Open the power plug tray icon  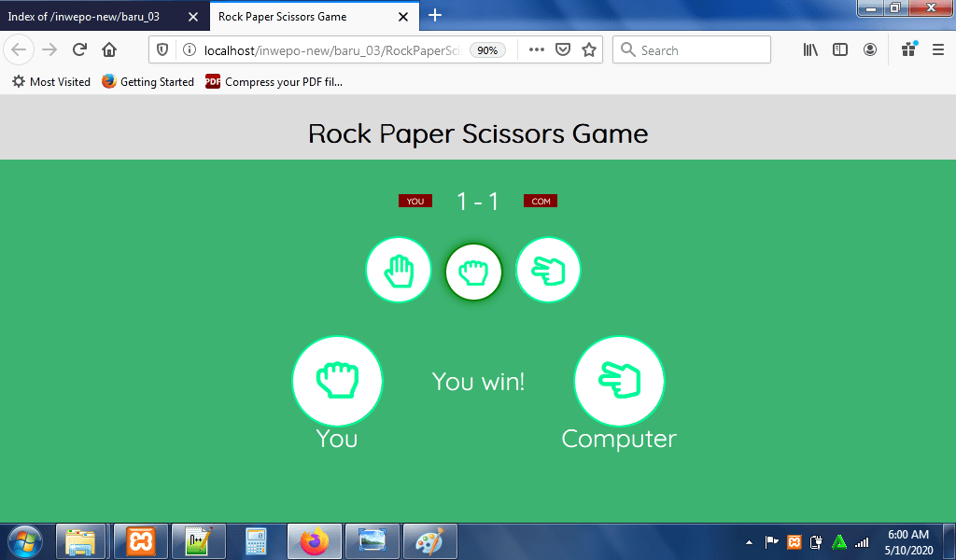(x=816, y=541)
